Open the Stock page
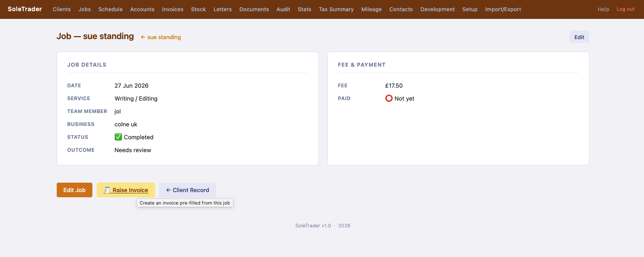The height and width of the screenshot is (257, 644). click(x=198, y=9)
